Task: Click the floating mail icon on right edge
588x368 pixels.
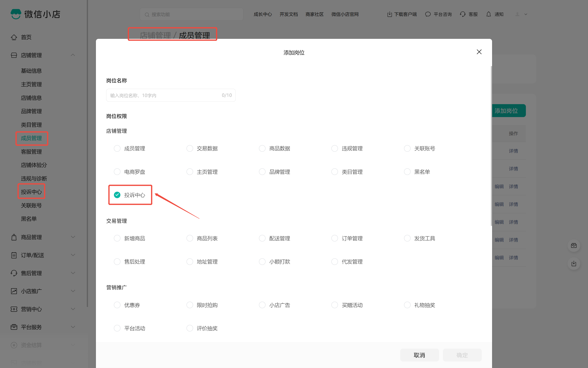Action: [x=574, y=245]
